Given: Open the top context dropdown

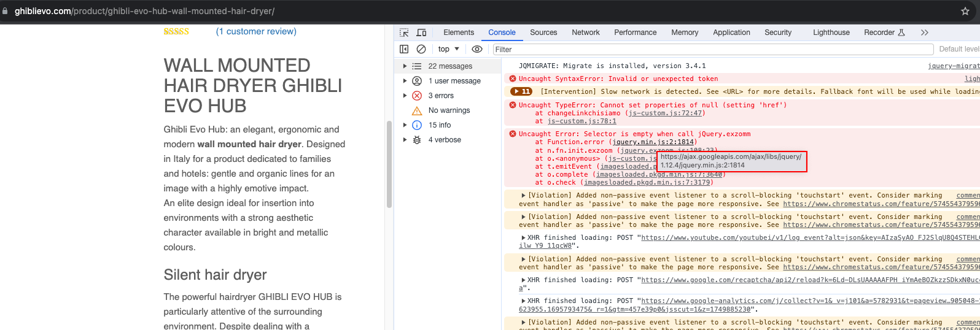Looking at the screenshot, I should point(448,49).
